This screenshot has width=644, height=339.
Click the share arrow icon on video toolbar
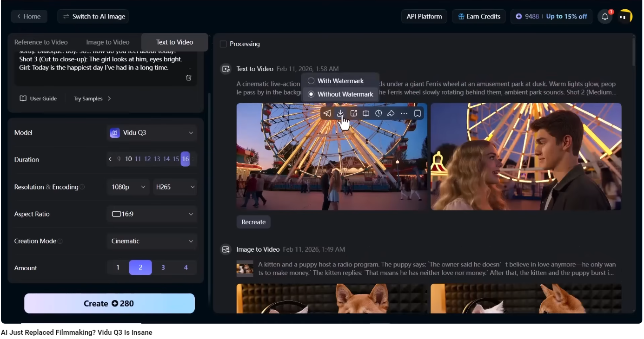(391, 113)
